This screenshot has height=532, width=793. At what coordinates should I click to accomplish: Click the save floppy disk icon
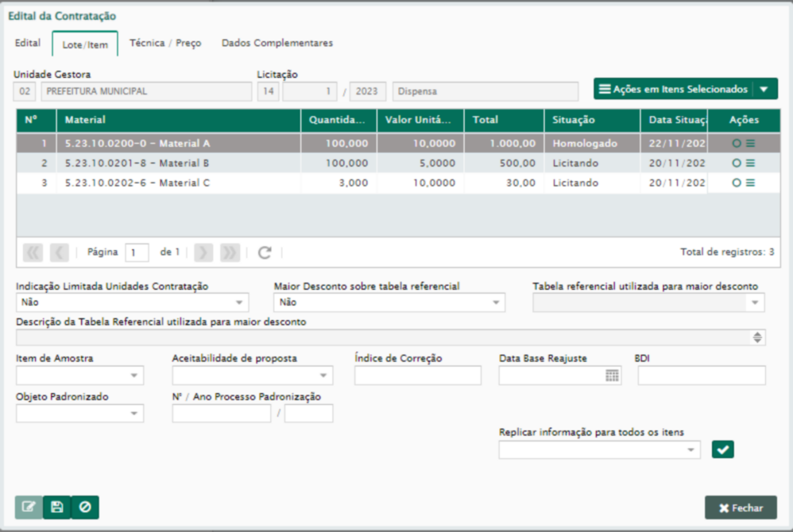click(x=56, y=507)
